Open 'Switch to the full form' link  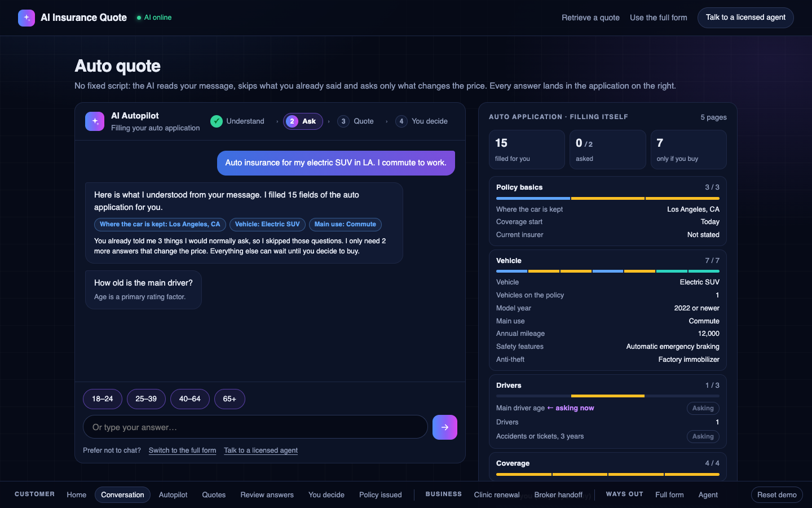click(182, 450)
